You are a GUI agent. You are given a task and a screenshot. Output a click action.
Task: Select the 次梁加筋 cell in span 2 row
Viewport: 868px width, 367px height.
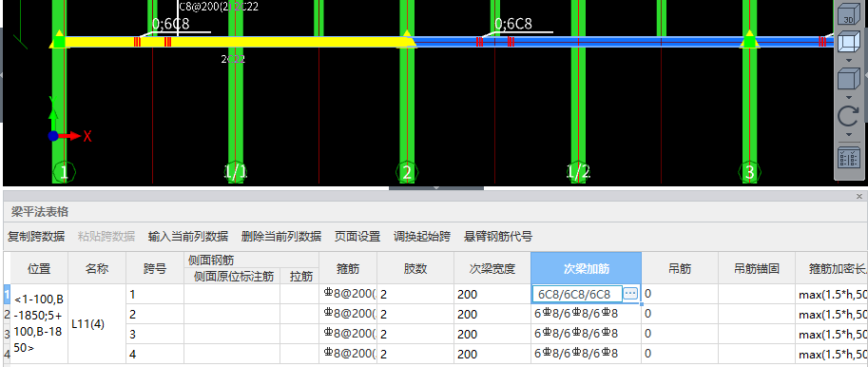tap(587, 314)
